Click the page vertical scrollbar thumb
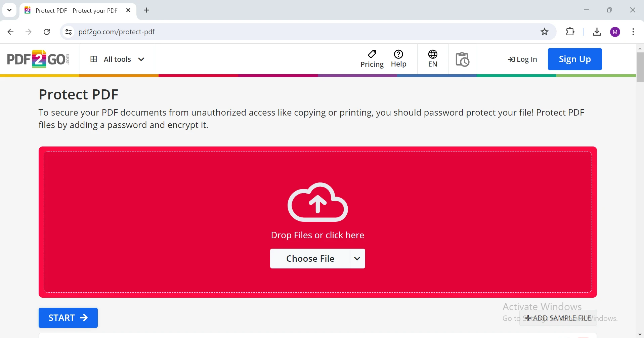The height and width of the screenshot is (338, 644). point(640,67)
